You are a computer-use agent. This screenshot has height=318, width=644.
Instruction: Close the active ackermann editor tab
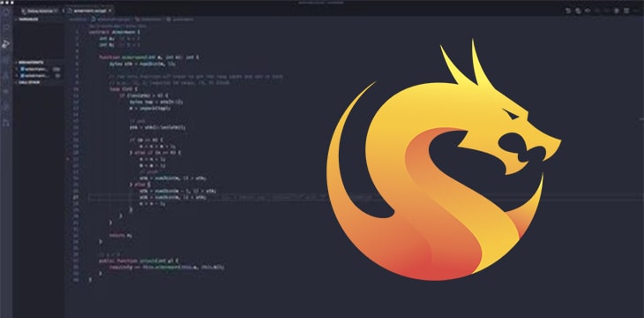pyautogui.click(x=110, y=11)
